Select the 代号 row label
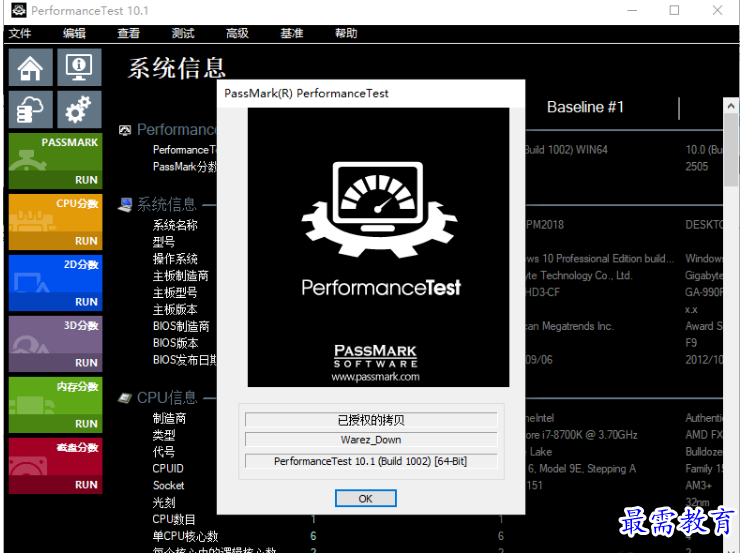Viewport: 743px width, 553px height. 164,452
